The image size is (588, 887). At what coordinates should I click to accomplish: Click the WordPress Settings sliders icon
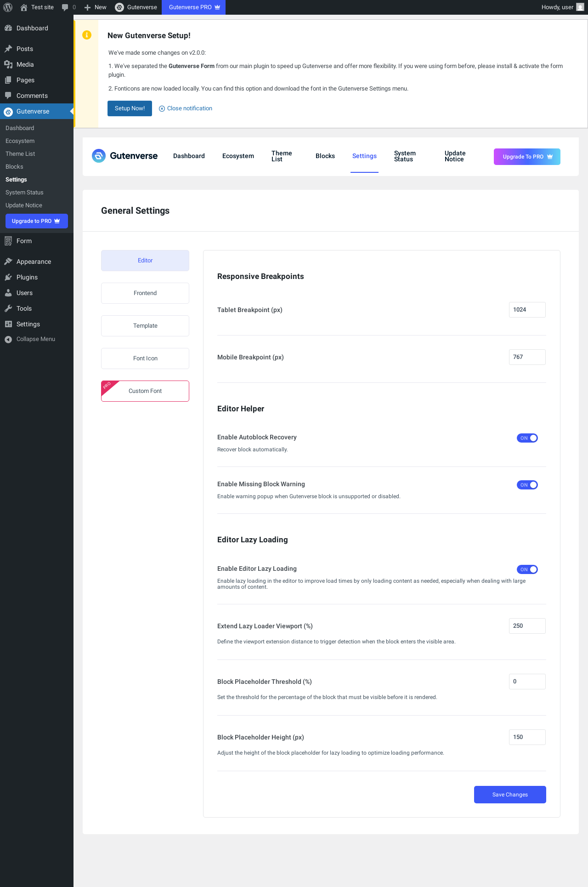click(x=8, y=324)
